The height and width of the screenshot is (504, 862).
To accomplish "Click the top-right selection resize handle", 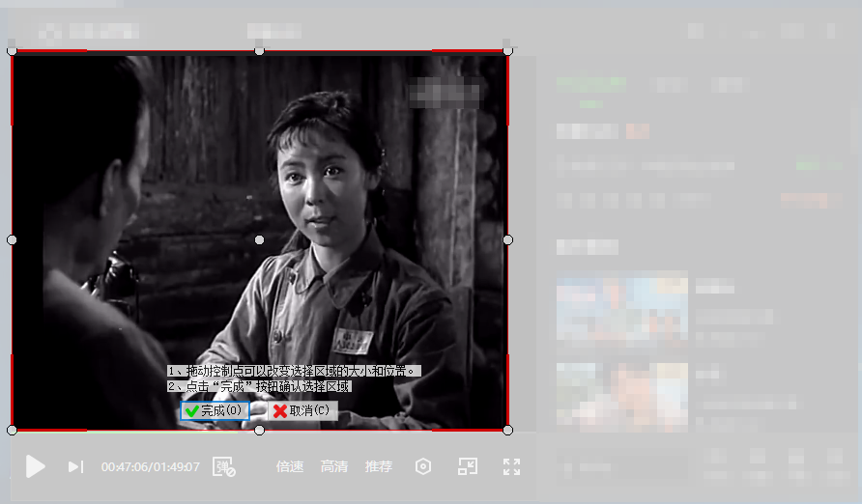I will point(507,50).
